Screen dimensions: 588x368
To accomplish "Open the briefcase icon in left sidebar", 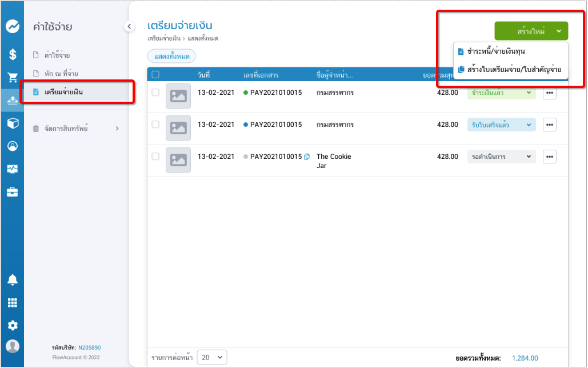I will click(12, 192).
